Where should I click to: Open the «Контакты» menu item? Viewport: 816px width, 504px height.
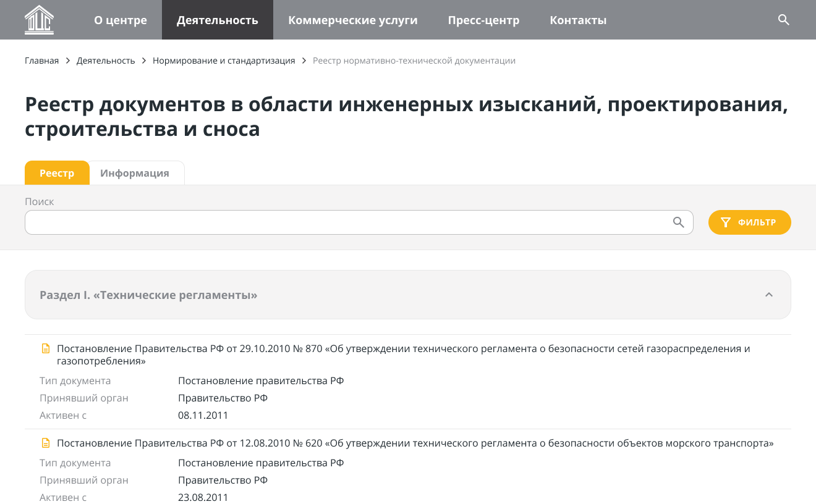tap(578, 20)
